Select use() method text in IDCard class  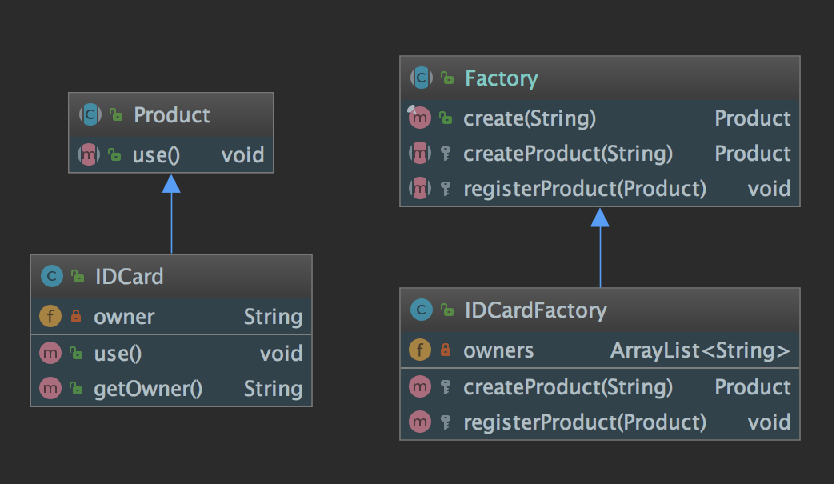tap(118, 354)
